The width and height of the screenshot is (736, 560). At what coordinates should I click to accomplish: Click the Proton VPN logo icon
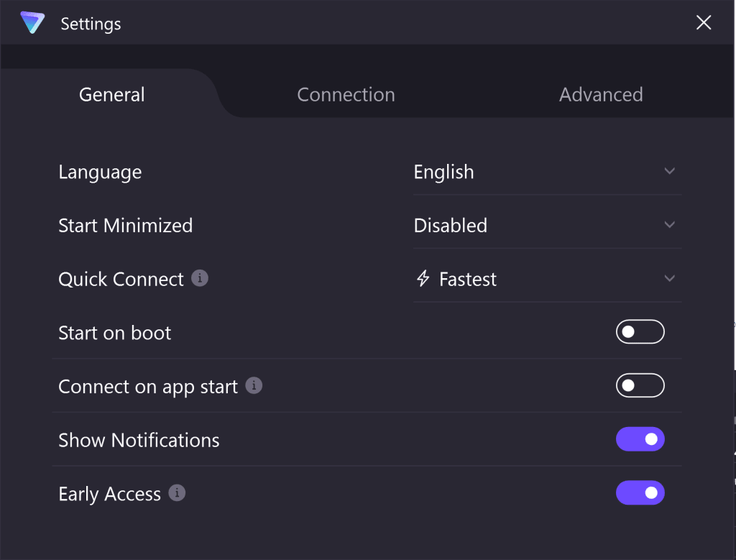pos(32,22)
